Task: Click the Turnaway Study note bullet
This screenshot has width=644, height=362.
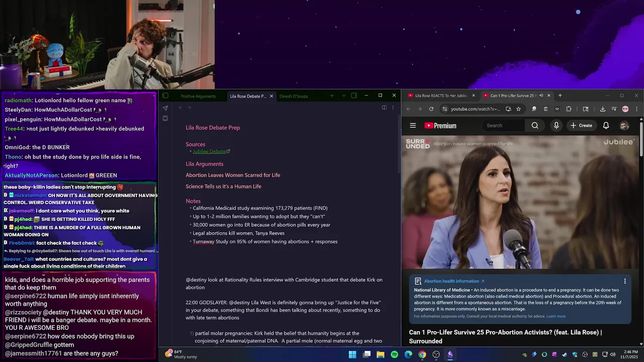Action: (265, 242)
